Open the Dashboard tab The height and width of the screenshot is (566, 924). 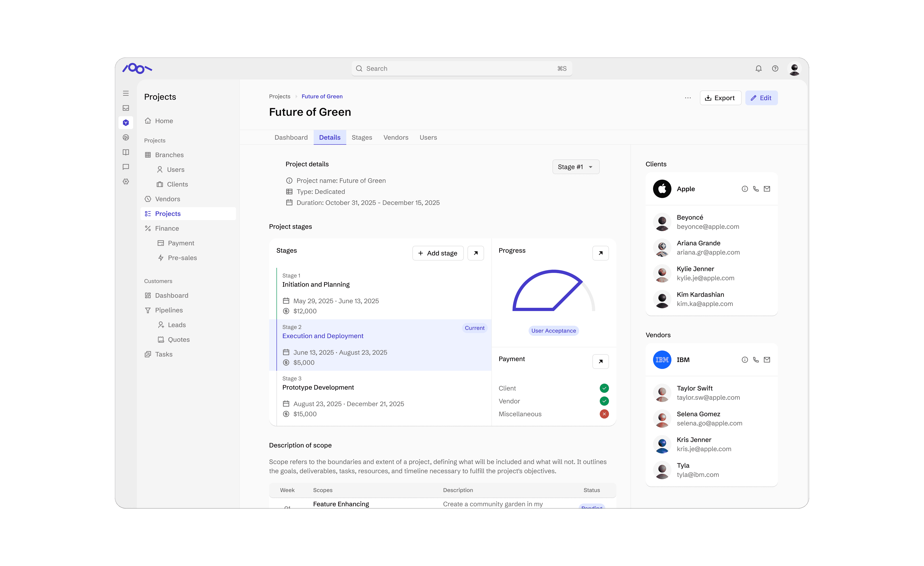(291, 138)
